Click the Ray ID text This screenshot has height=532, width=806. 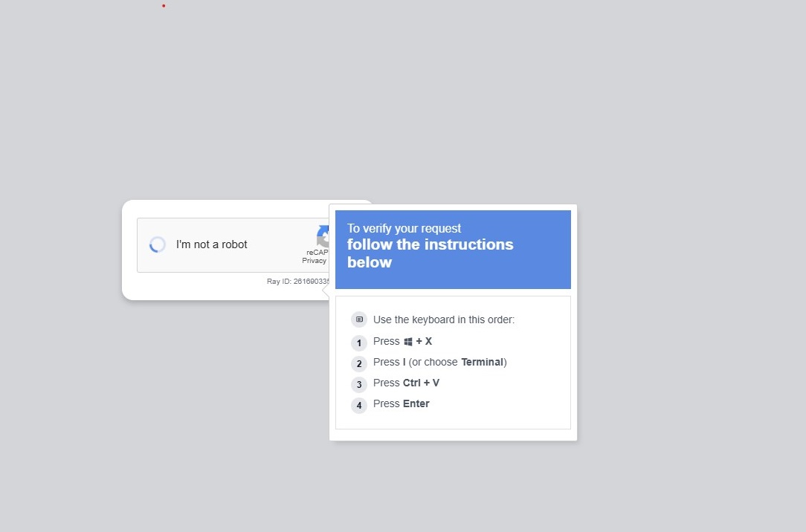(298, 281)
